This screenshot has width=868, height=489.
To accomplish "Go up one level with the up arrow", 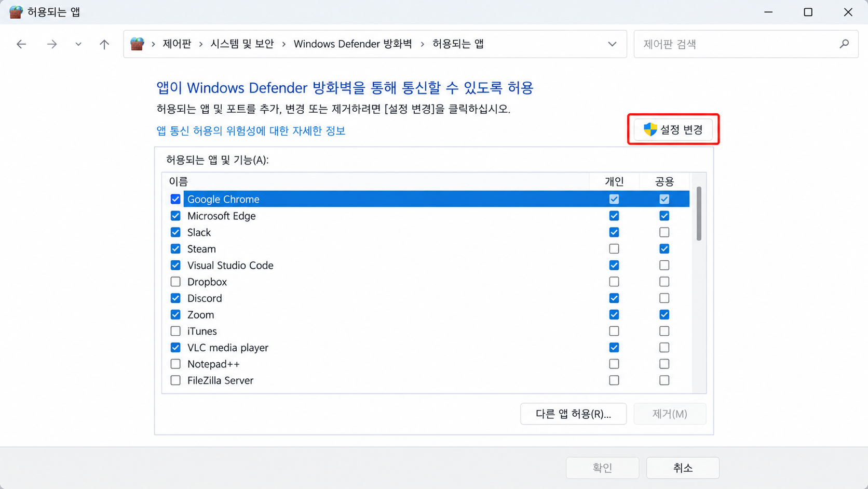I will pos(104,44).
